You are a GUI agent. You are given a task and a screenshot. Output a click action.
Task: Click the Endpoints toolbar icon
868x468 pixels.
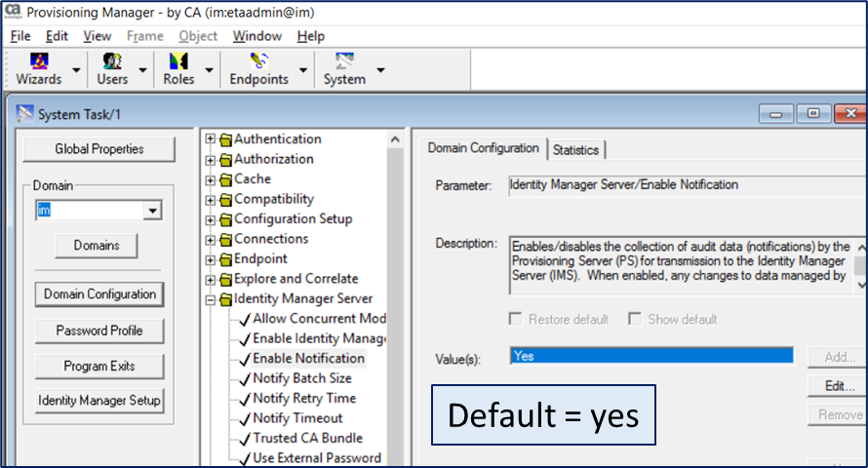258,62
